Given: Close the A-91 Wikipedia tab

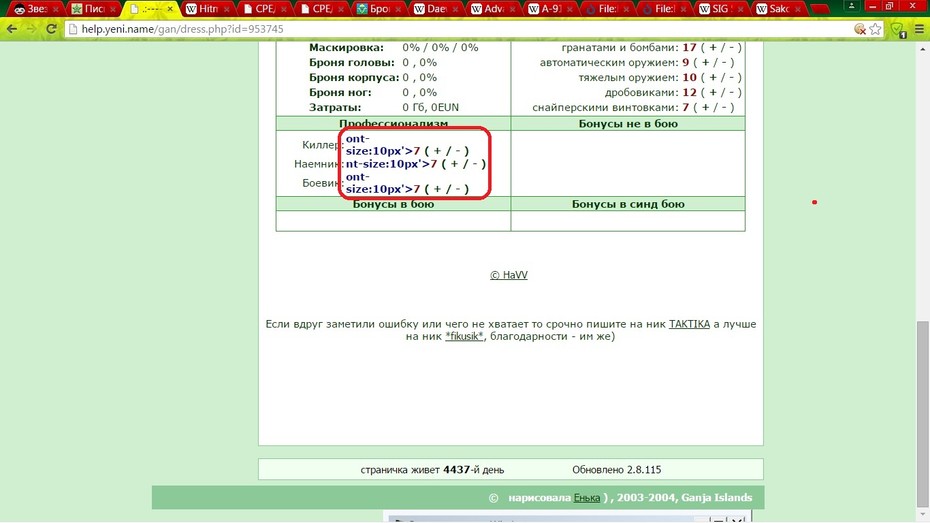Looking at the screenshot, I should point(569,9).
